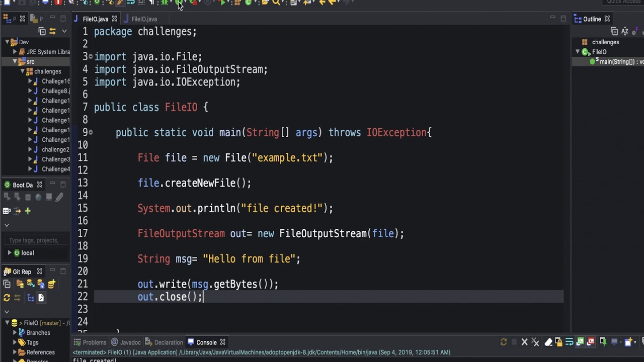The width and height of the screenshot is (644, 362).
Task: Expand References node in Git Repositories
Action: click(15, 352)
